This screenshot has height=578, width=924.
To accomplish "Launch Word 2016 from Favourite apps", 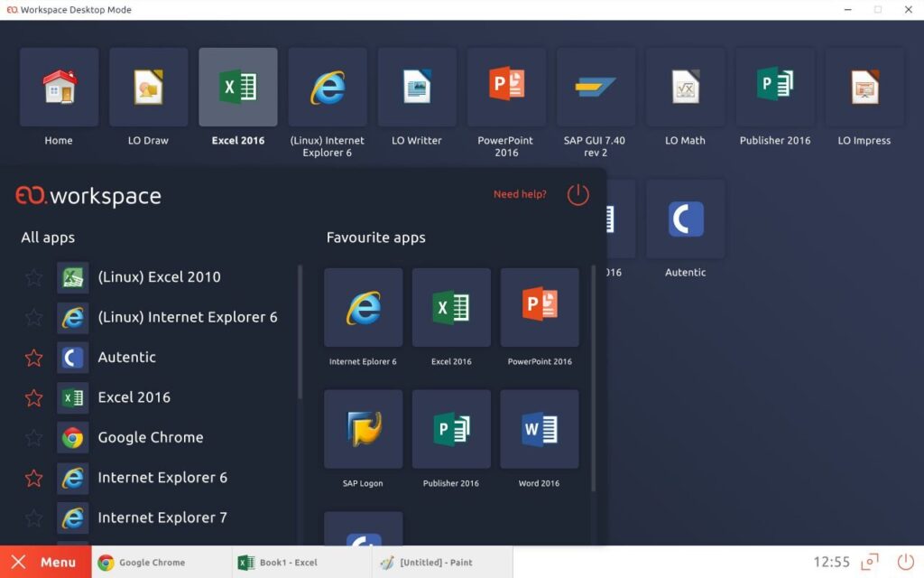I will [540, 429].
